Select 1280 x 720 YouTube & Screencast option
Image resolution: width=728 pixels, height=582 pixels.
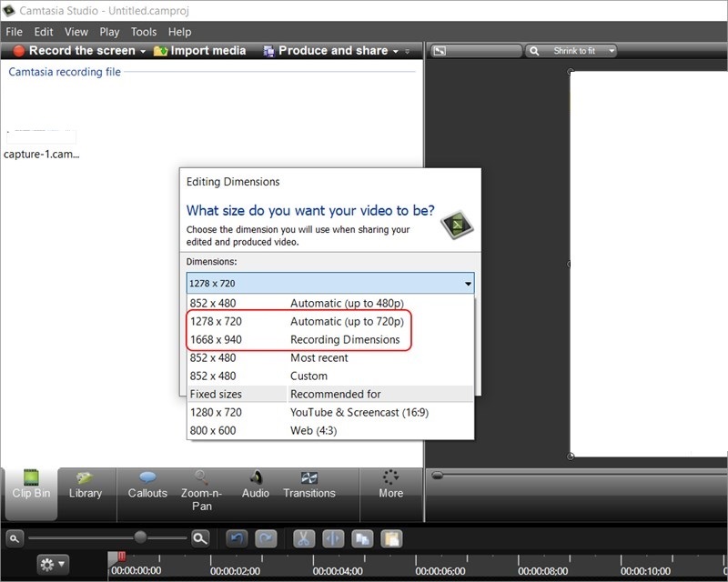pyautogui.click(x=308, y=412)
